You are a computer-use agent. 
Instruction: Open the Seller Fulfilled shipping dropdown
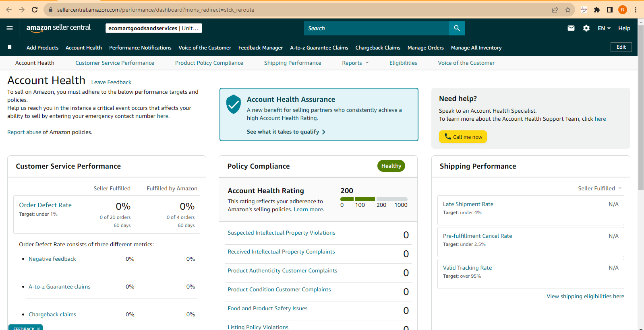pos(600,188)
